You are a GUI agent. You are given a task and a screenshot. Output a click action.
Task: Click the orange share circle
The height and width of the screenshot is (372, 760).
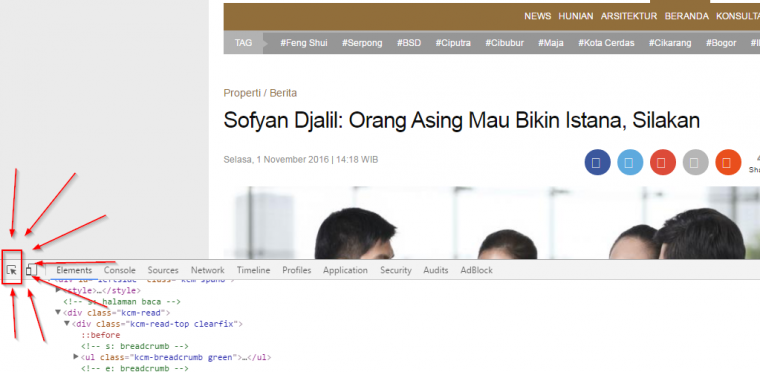[728, 162]
